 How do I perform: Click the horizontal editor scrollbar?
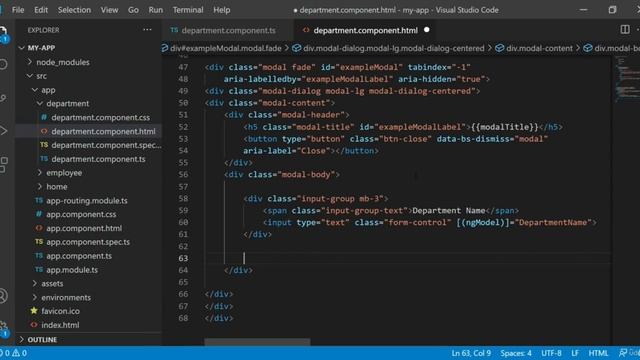tap(257, 342)
